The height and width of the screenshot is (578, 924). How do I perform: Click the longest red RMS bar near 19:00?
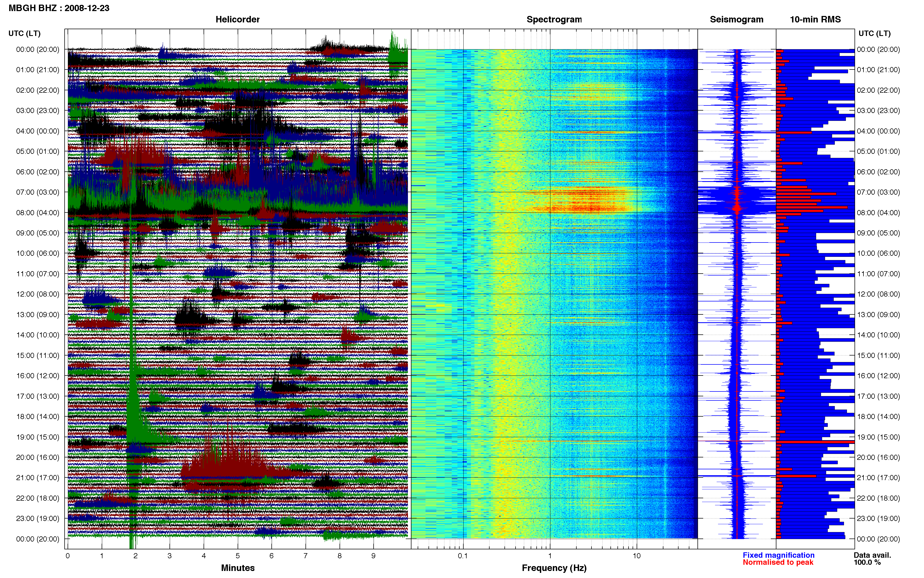pyautogui.click(x=815, y=442)
